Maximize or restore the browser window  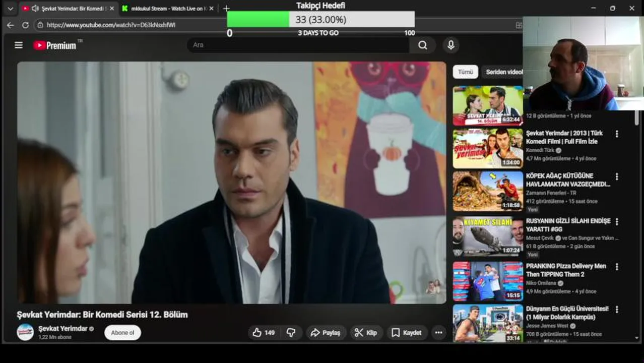point(612,9)
